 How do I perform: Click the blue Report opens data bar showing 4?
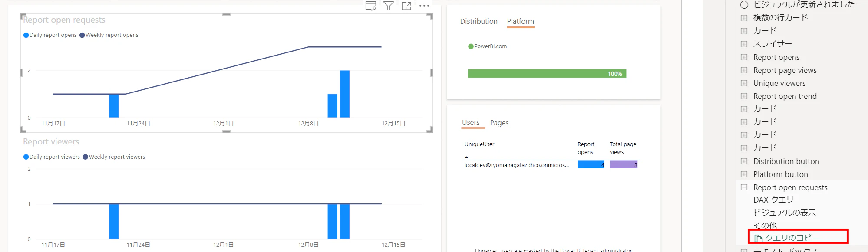[x=591, y=165]
